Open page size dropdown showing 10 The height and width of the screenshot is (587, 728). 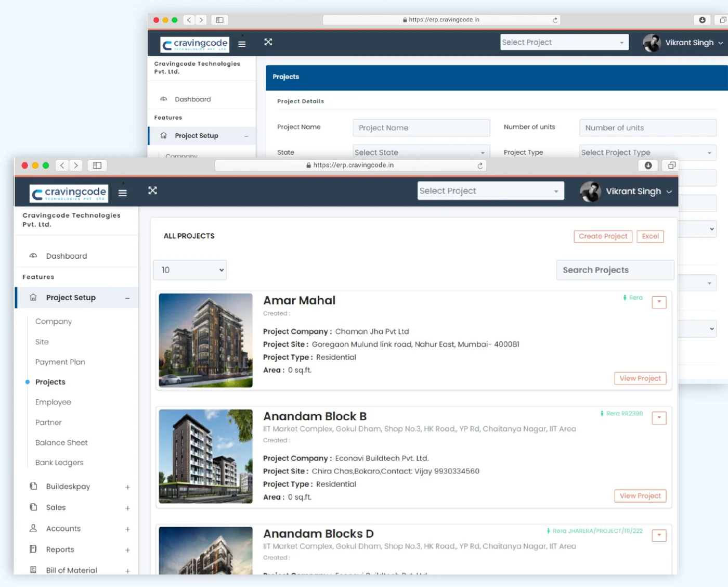(x=190, y=270)
